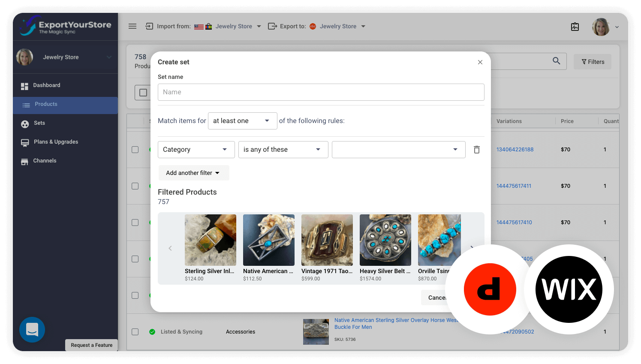The height and width of the screenshot is (364, 641).
Task: Open the chat support bubble
Action: pos(32,330)
